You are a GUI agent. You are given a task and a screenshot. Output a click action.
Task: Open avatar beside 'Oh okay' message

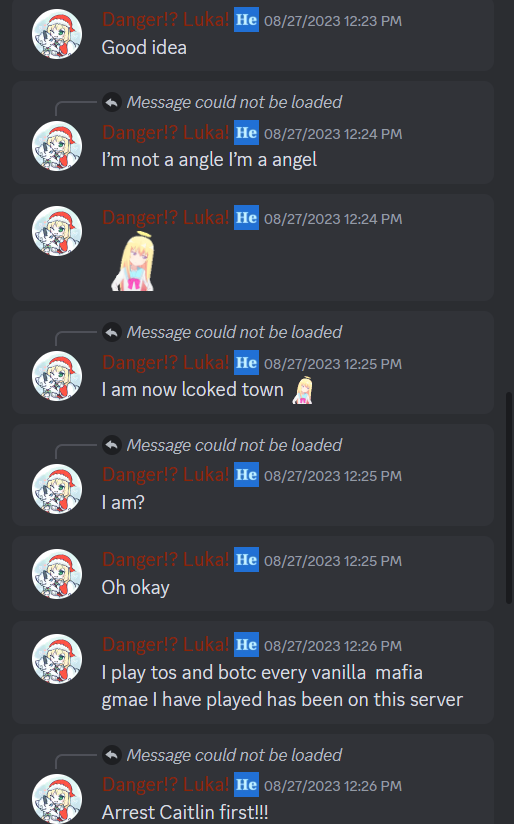(x=57, y=574)
